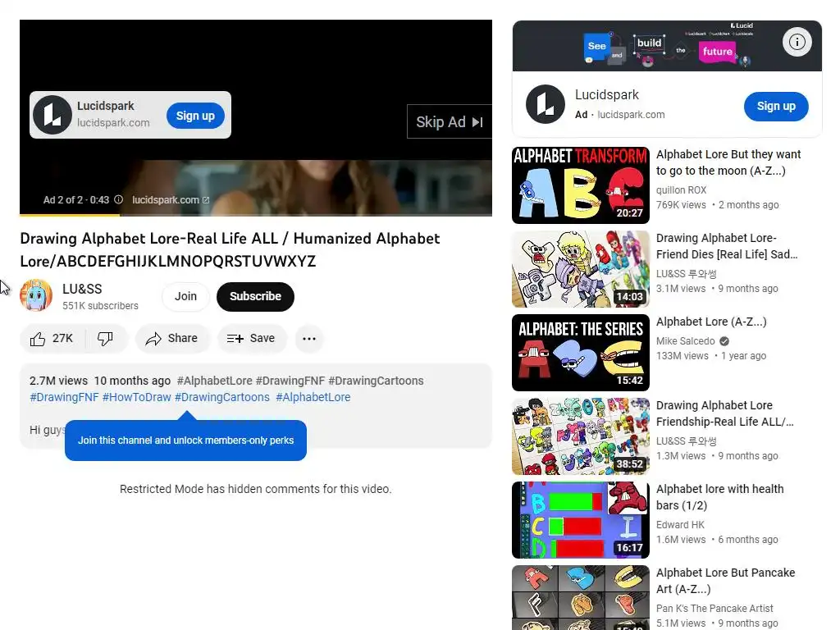Click the thumbs-up like icon
Image resolution: width=840 pixels, height=630 pixels.
pyautogui.click(x=38, y=339)
